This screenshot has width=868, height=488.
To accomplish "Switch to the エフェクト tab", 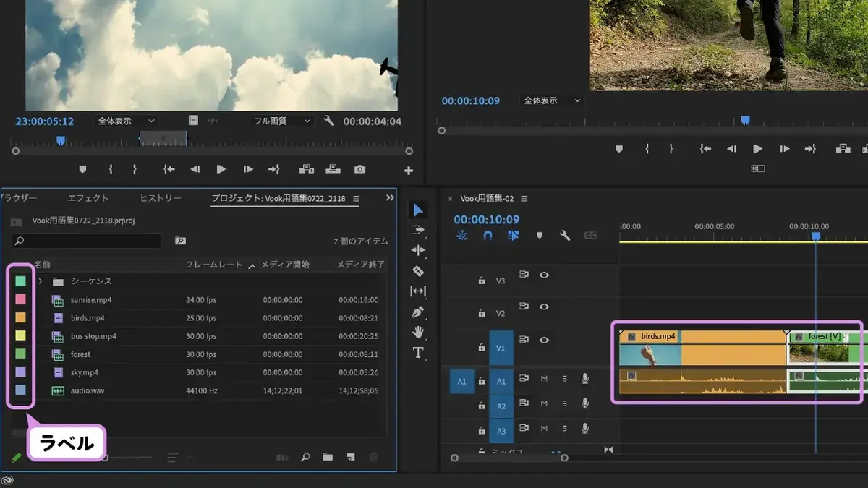I will (88, 198).
